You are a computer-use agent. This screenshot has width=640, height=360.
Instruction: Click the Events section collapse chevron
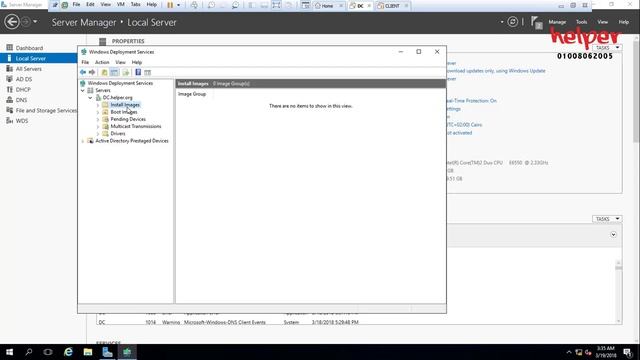coord(613,235)
